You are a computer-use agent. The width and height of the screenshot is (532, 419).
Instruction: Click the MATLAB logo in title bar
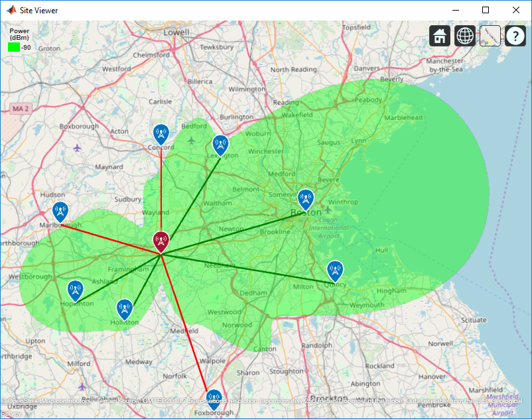click(x=11, y=10)
